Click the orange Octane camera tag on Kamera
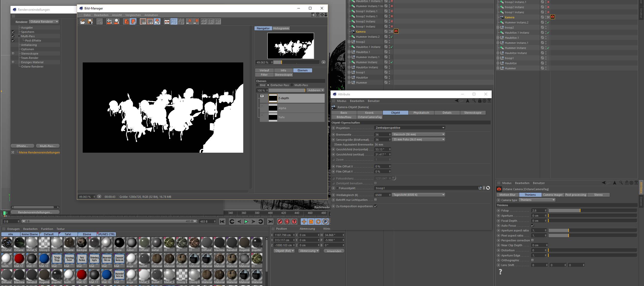Screen dimensions: 644x286 (396, 31)
